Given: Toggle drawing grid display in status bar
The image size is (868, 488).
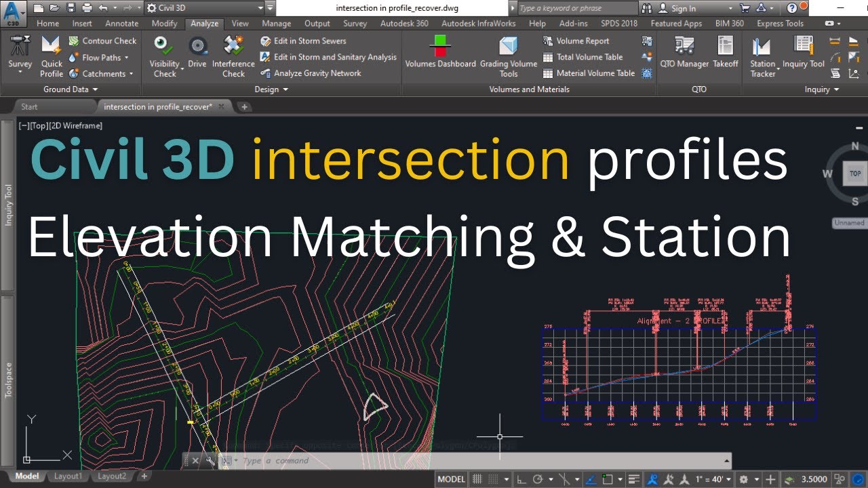Looking at the screenshot, I should click(477, 479).
